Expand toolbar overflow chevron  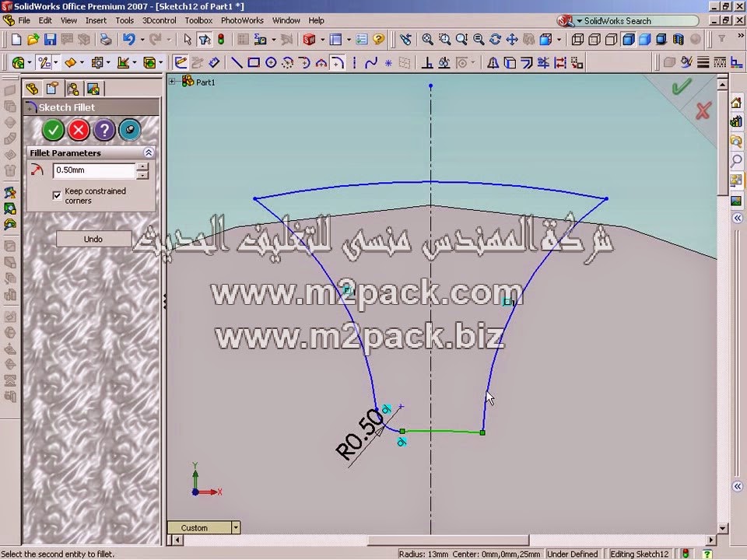pos(741,36)
